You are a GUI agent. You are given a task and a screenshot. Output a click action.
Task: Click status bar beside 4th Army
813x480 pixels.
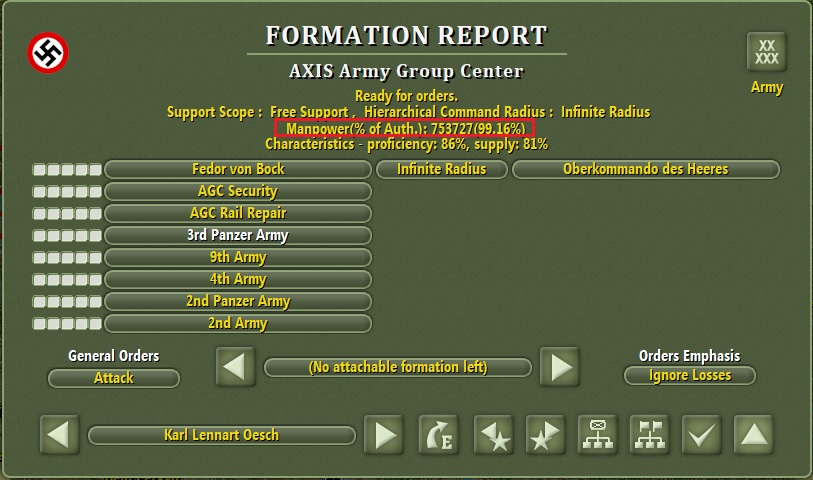click(x=67, y=280)
